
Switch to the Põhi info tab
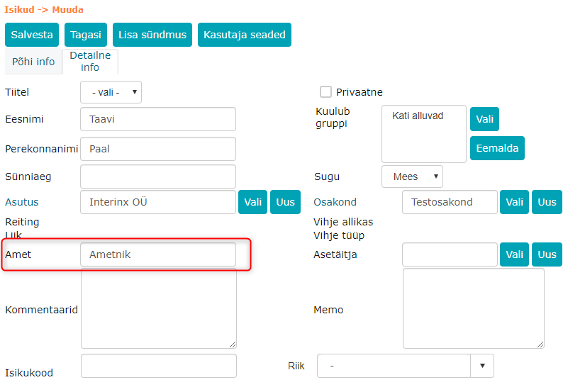tap(33, 62)
